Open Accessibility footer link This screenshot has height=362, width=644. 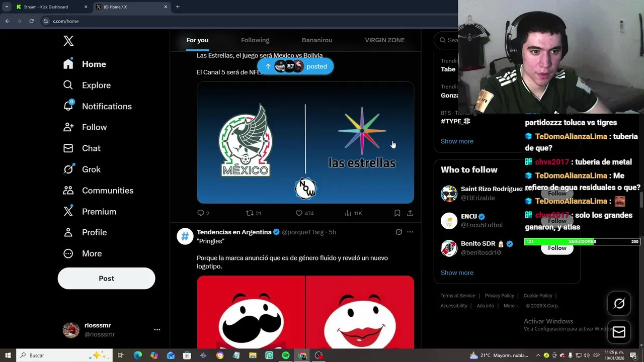point(454,306)
